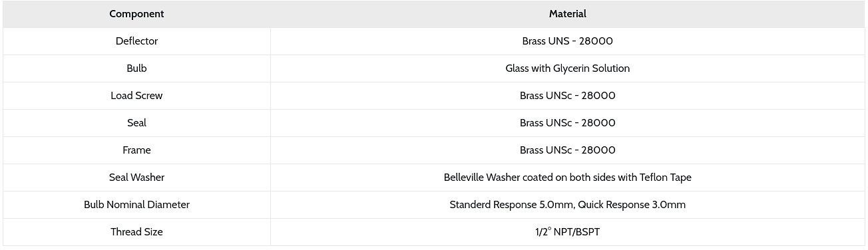Screen dimensions: 868x250
Task: Click the Glass with Glycerin Solution cell
Action: [x=568, y=68]
